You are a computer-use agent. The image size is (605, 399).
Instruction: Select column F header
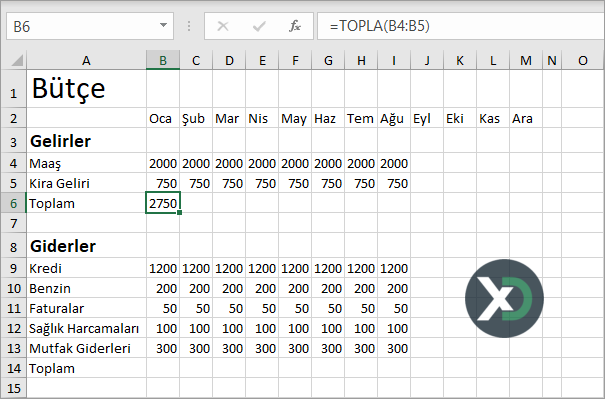[295, 60]
